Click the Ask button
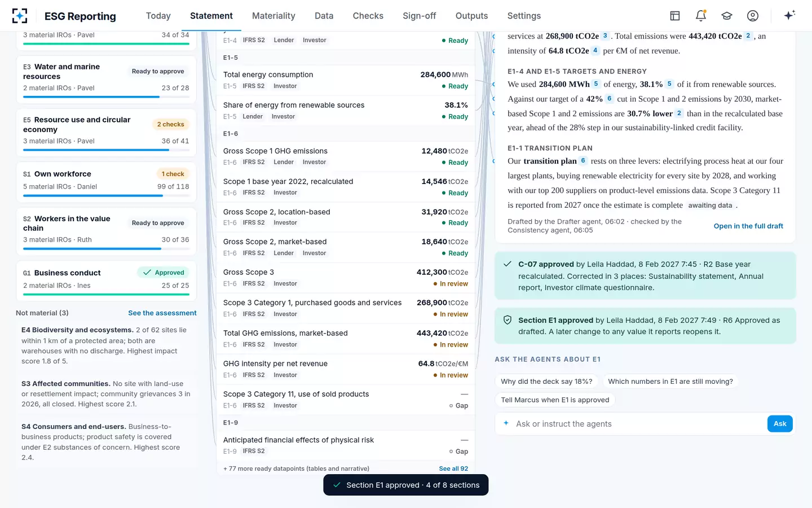Screen dimensions: 812x508 tap(780, 424)
